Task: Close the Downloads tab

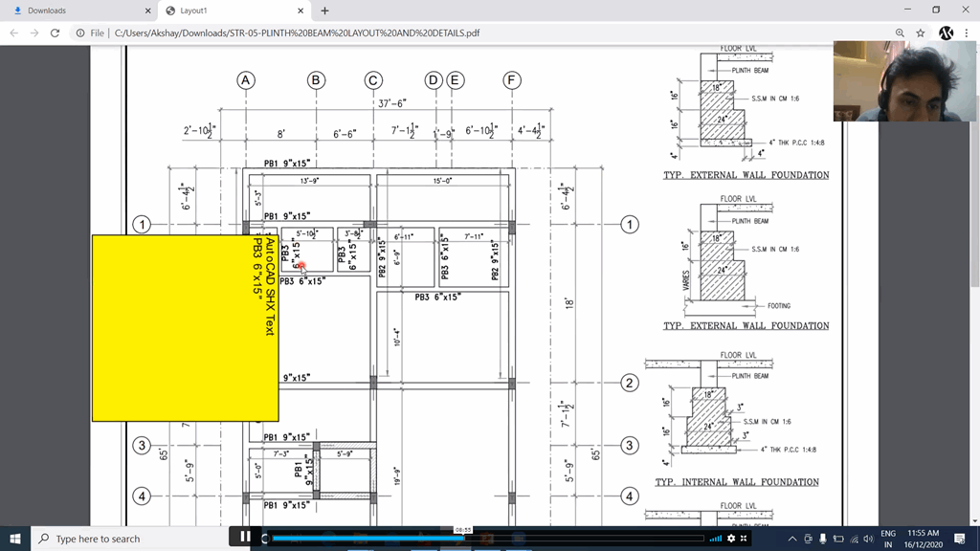Action: tap(148, 11)
